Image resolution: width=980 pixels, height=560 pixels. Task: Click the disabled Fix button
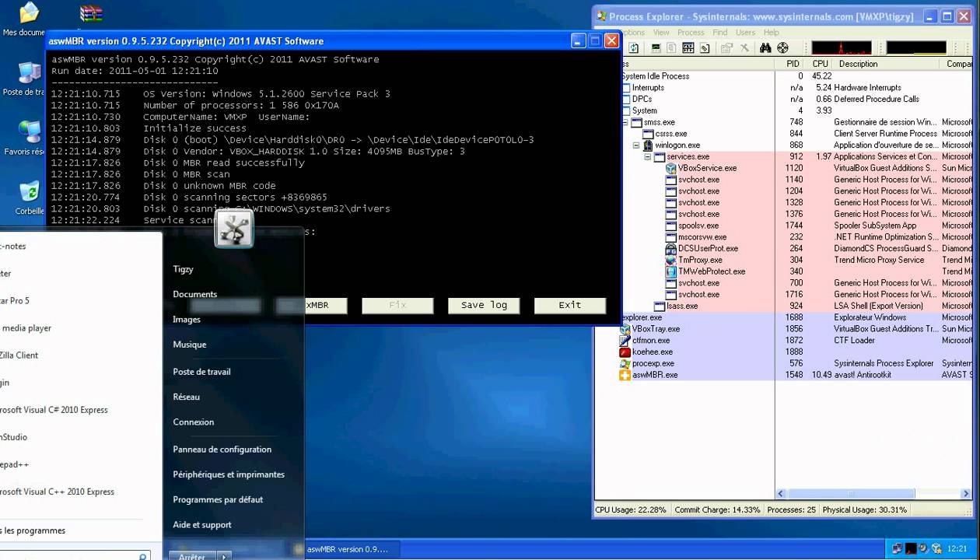[397, 306]
